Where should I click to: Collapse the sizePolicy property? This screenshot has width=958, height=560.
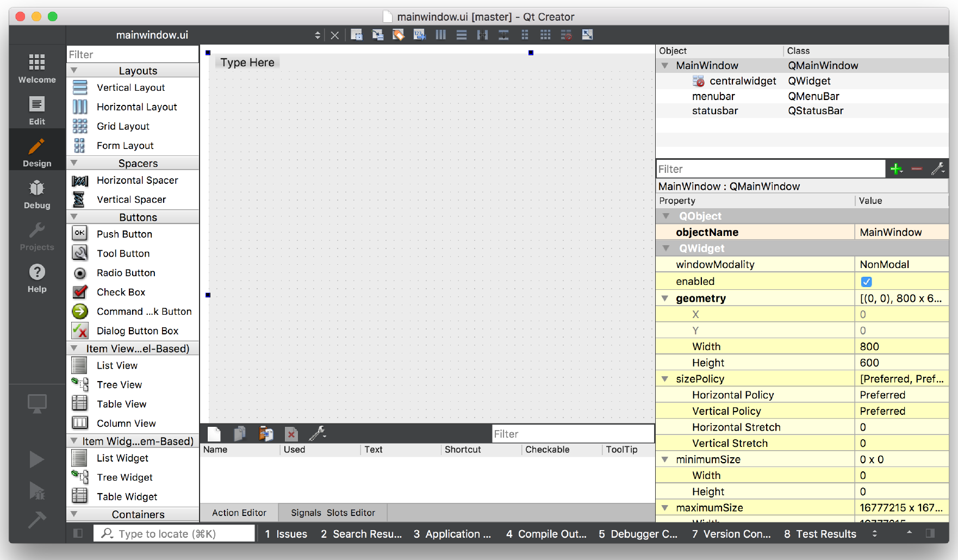(x=665, y=379)
